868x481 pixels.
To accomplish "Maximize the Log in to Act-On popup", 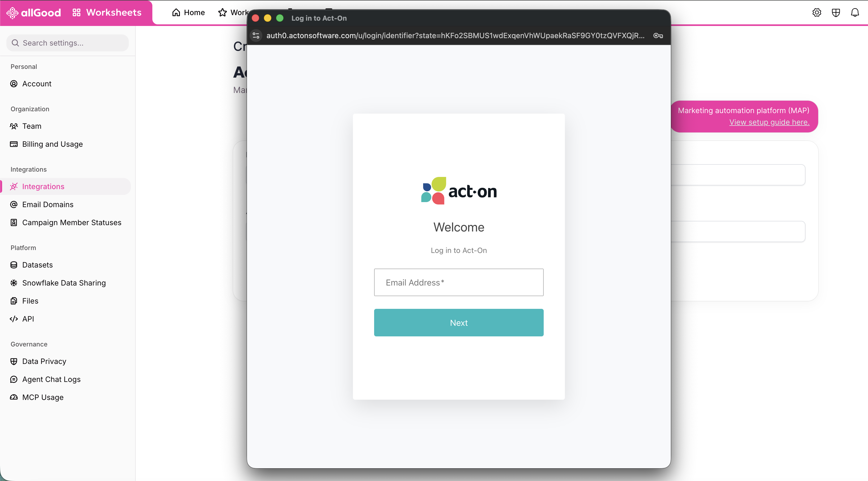I will coord(280,18).
